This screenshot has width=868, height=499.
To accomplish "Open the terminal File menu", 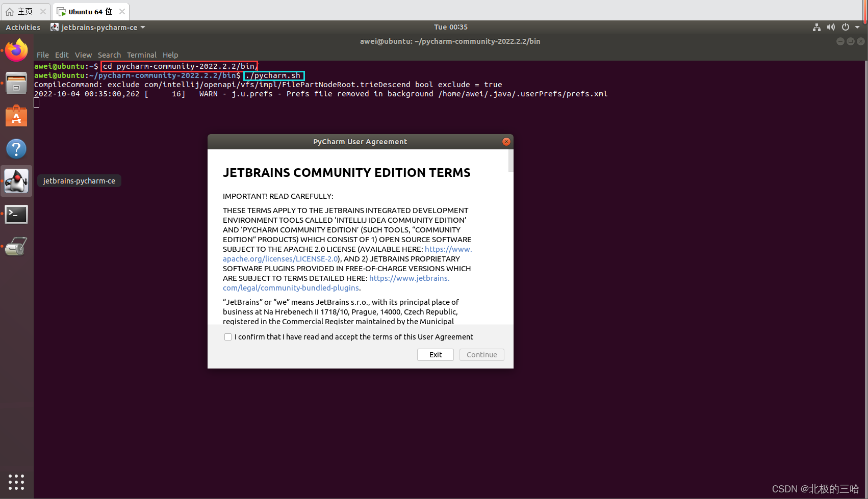I will pos(43,55).
